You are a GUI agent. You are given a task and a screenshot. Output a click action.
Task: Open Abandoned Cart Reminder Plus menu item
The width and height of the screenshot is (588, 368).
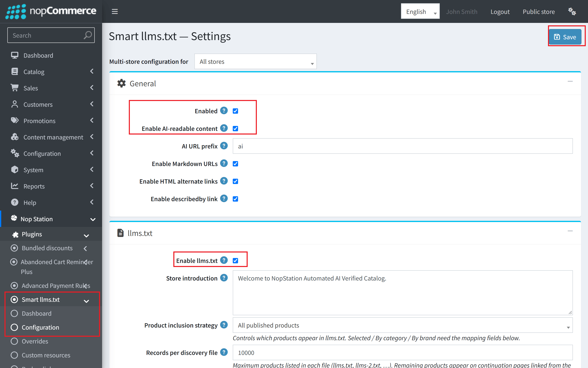[57, 267]
